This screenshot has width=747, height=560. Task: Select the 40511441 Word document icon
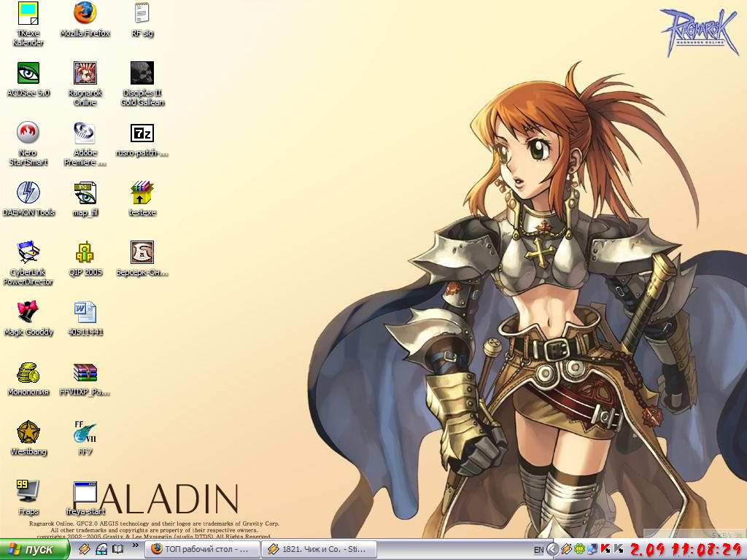coord(85,319)
